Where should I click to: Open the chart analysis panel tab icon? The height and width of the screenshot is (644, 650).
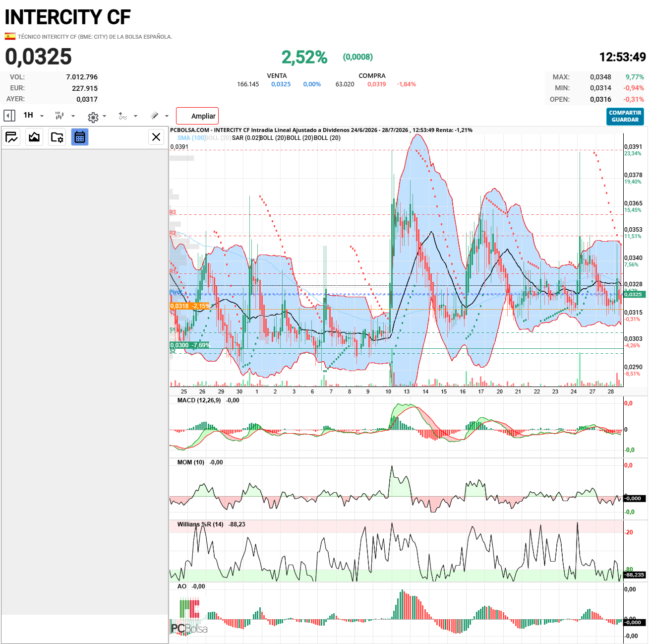coord(12,137)
